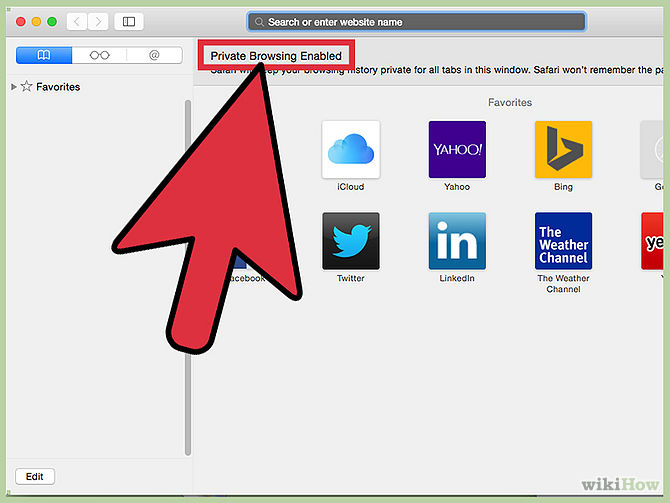Open the iCloud favorite icon
This screenshot has width=670, height=503.
click(x=350, y=149)
